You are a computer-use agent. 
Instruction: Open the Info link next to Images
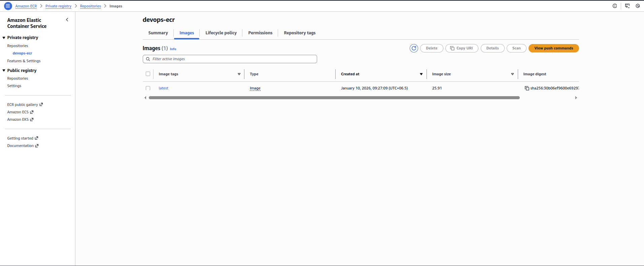click(x=173, y=49)
